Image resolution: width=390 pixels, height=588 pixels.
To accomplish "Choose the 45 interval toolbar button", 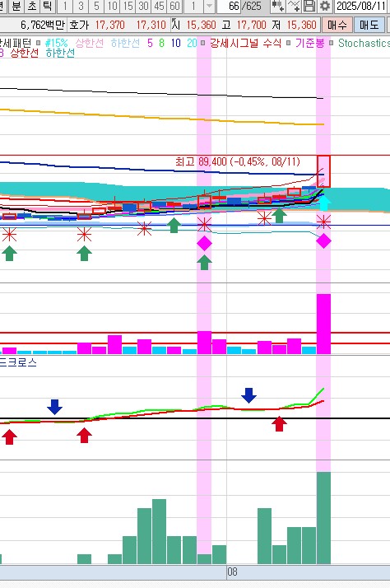I will coord(160,6).
